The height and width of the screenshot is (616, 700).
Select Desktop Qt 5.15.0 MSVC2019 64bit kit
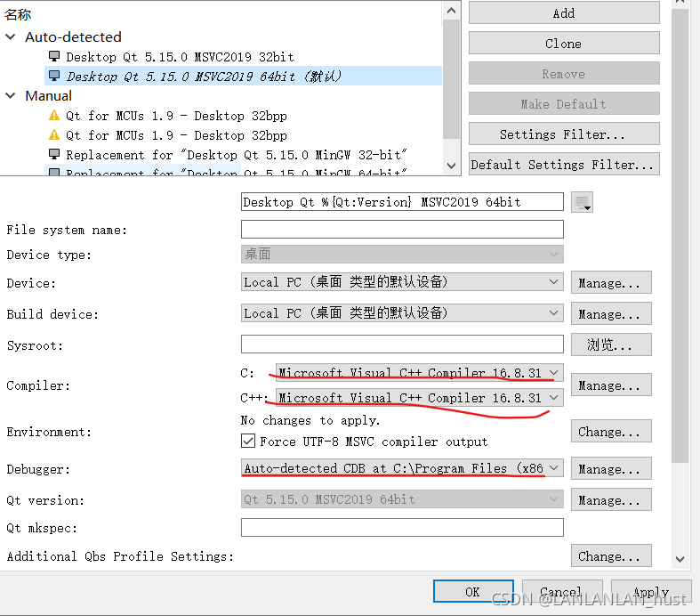[x=243, y=76]
